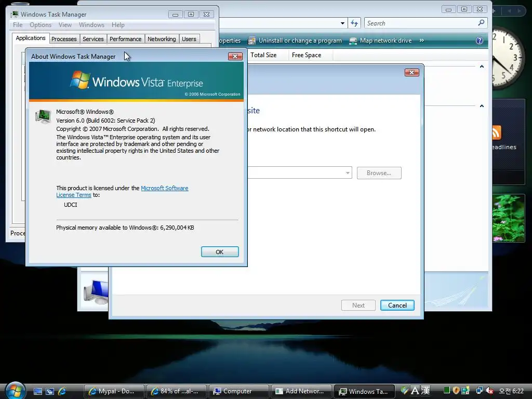Click the green CPU usage tray icon
The image size is (532, 399).
tap(447, 391)
